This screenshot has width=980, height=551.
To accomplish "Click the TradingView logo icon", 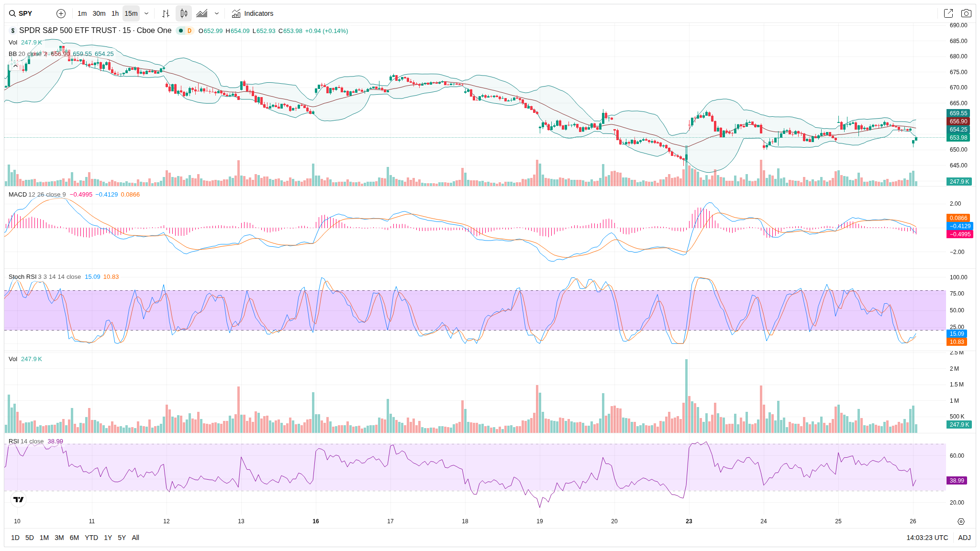I will (x=18, y=499).
